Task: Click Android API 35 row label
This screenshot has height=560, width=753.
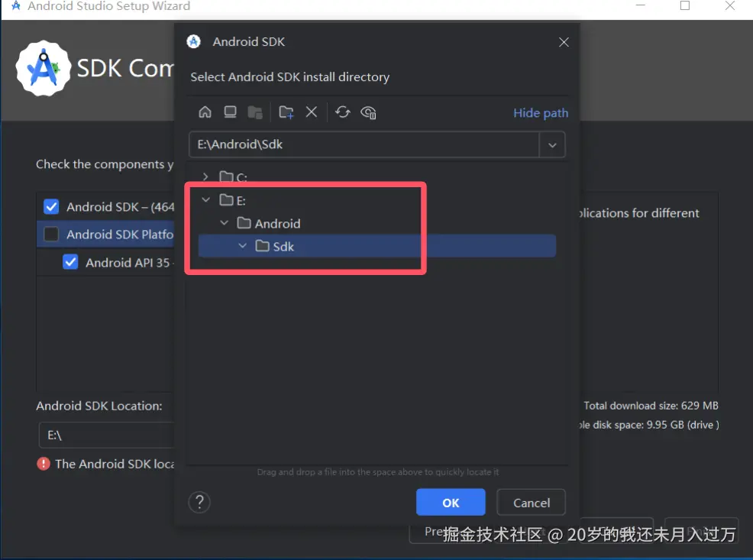Action: [128, 263]
